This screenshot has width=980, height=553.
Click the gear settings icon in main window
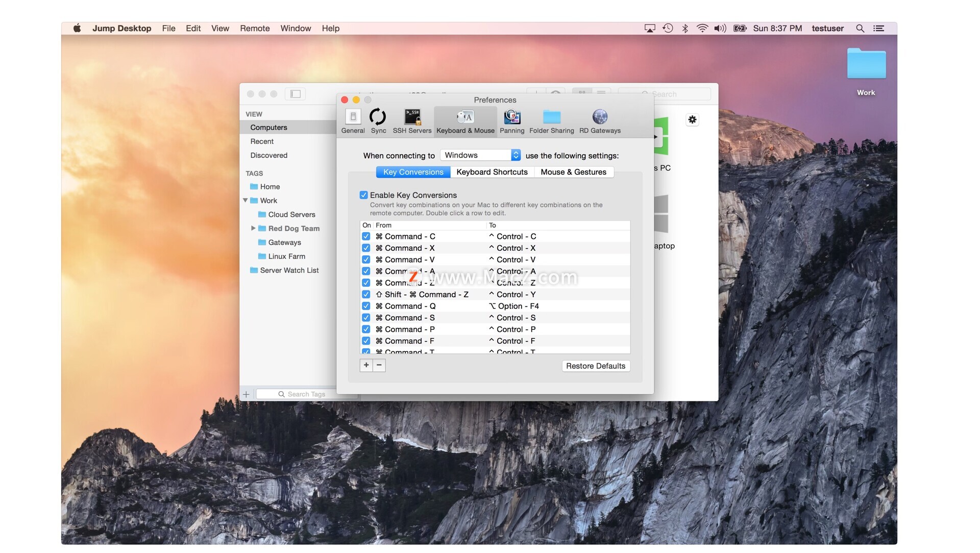point(692,119)
